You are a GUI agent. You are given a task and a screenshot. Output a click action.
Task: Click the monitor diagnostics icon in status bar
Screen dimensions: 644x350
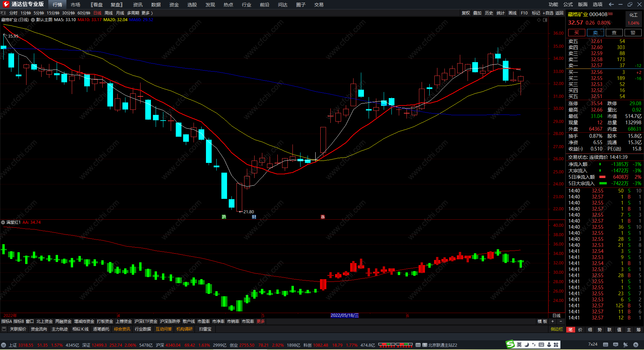615,345
